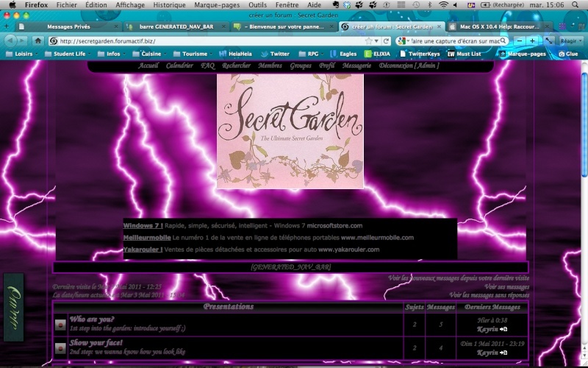Click the volume speaker icon in menu bar
Viewport: 588px width, 368px height.
(455, 5)
